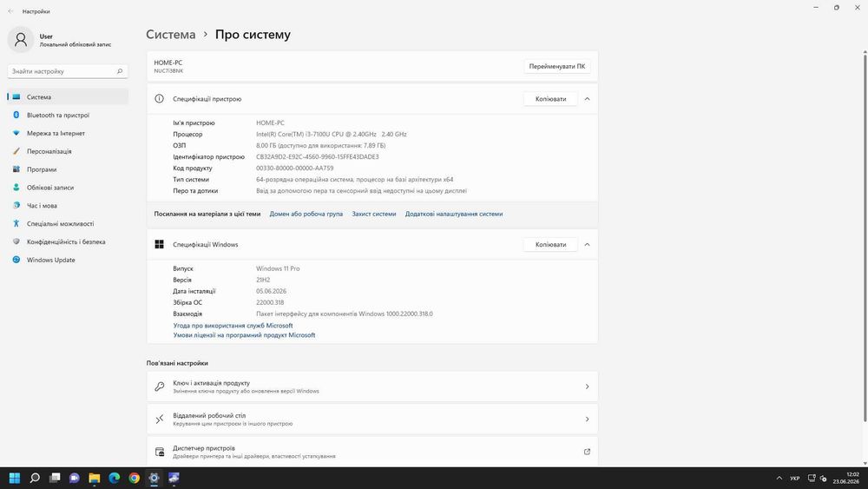Click OS build value 22000.318
Viewport: 868px width, 489px height.
[x=270, y=302]
